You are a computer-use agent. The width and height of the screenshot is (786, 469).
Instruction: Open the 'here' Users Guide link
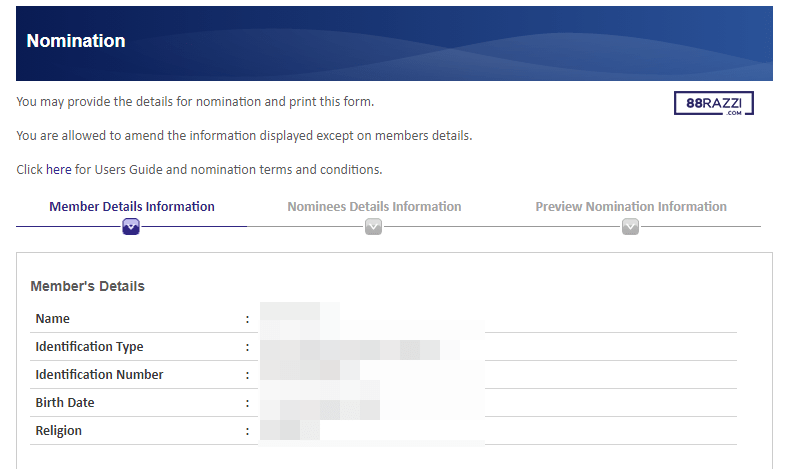click(x=59, y=170)
